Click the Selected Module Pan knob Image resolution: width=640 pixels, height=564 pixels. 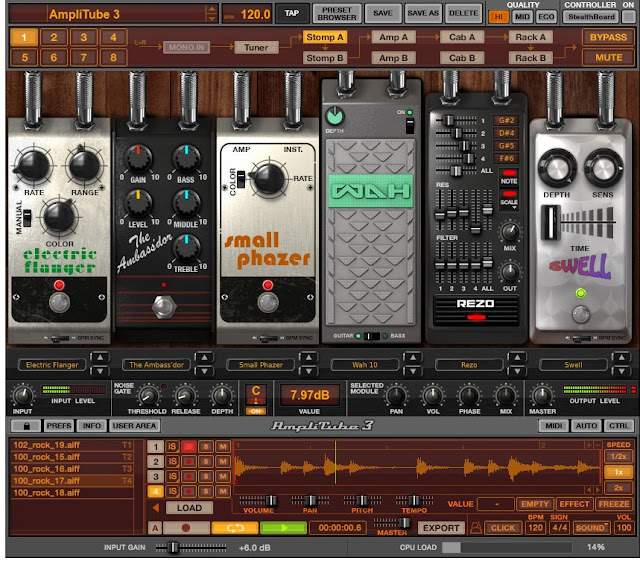pyautogui.click(x=396, y=396)
